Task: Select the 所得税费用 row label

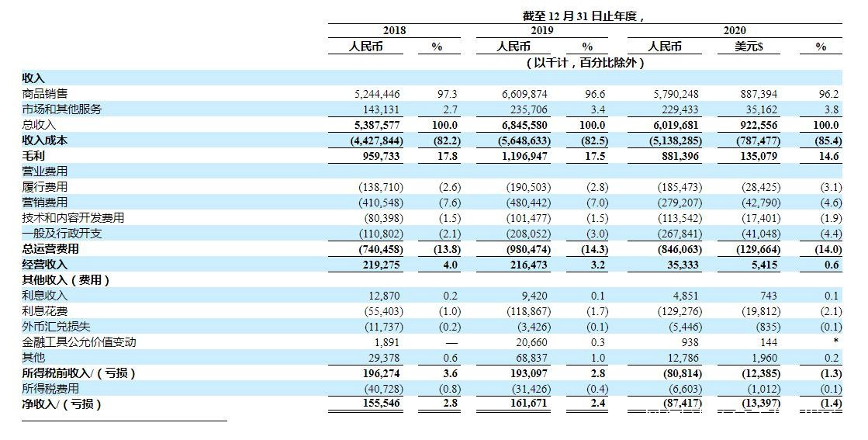Action: (x=50, y=389)
